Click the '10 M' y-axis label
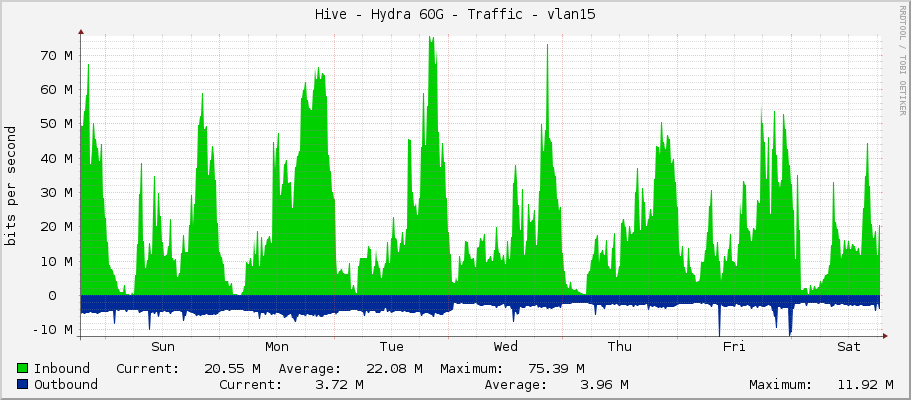This screenshot has width=911, height=400. click(56, 261)
